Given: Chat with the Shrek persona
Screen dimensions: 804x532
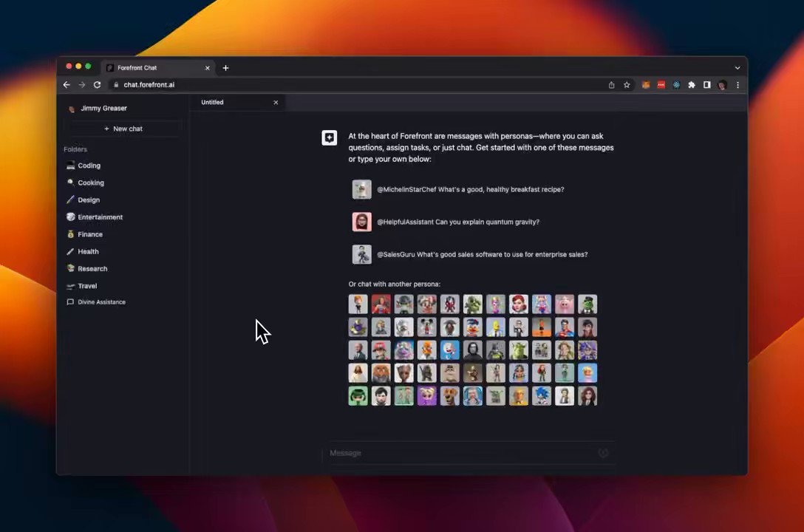Looking at the screenshot, I should point(519,350).
